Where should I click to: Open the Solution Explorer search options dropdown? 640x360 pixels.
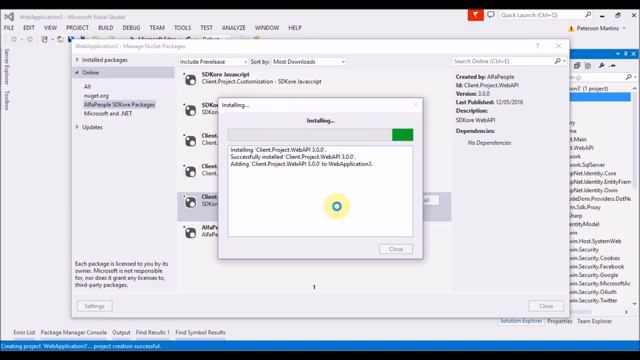click(x=635, y=77)
